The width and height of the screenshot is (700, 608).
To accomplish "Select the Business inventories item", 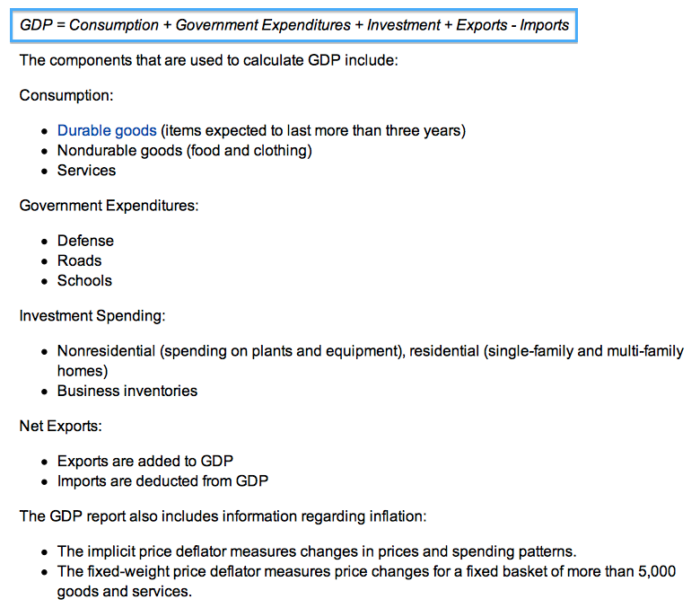I will point(127,391).
